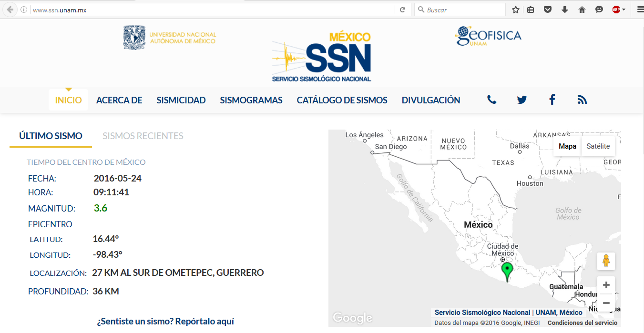Open the SSN Twitter icon

pyautogui.click(x=521, y=100)
